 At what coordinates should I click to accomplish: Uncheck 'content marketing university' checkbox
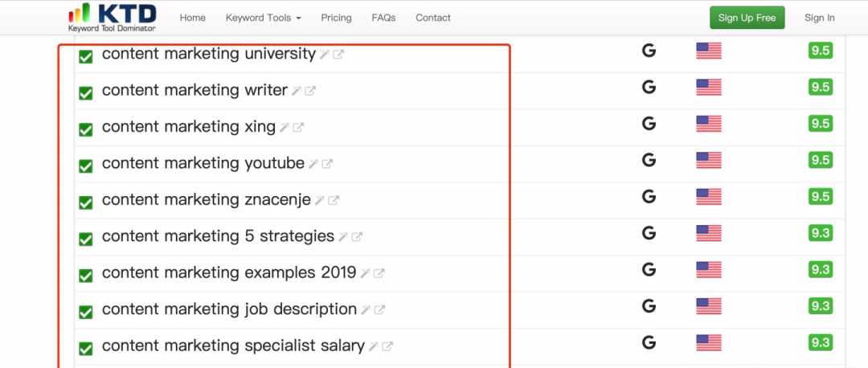click(85, 56)
